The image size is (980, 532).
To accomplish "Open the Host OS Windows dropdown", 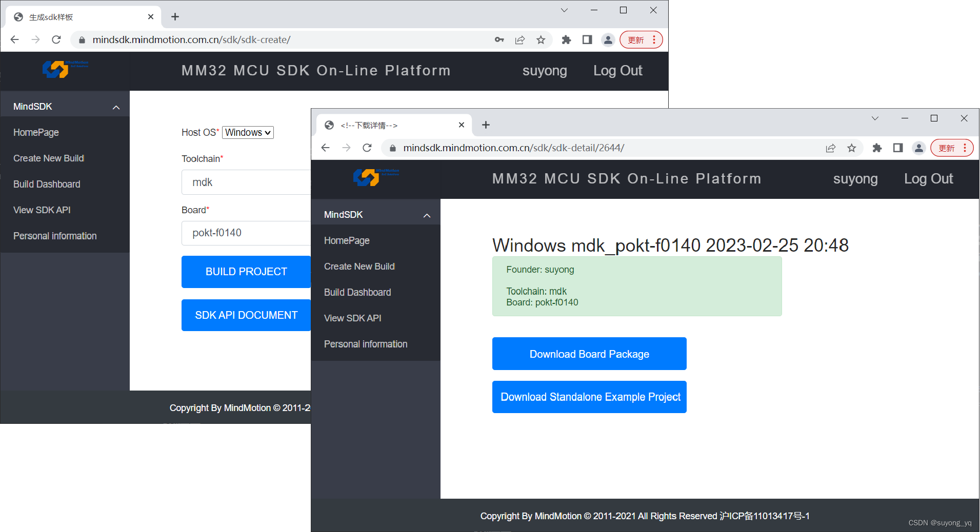I will pyautogui.click(x=248, y=132).
